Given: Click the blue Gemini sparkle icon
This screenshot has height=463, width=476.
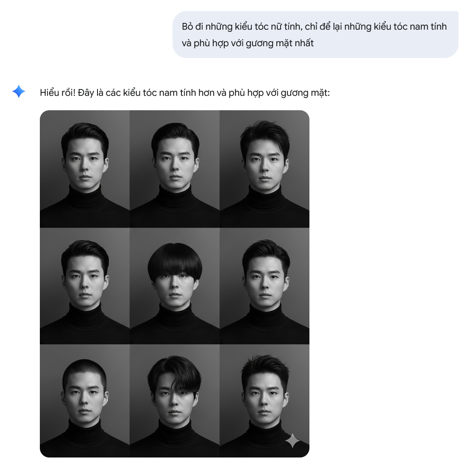Looking at the screenshot, I should pos(19,92).
